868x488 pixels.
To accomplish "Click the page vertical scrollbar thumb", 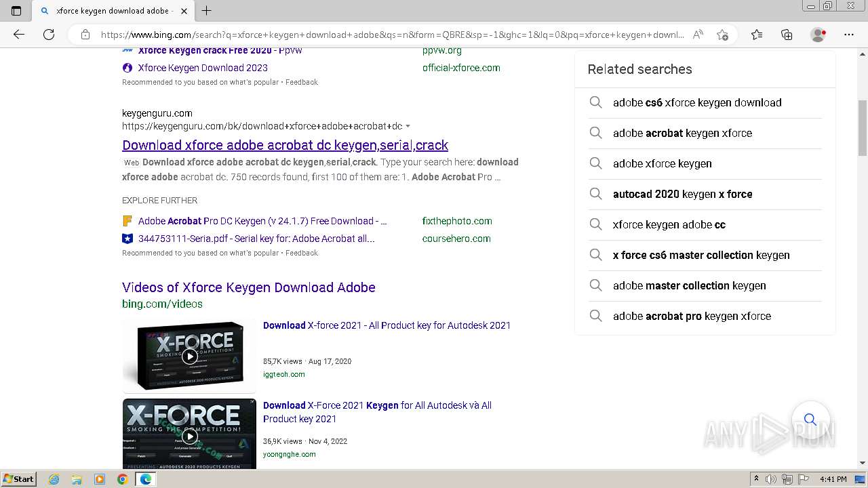I will click(863, 128).
